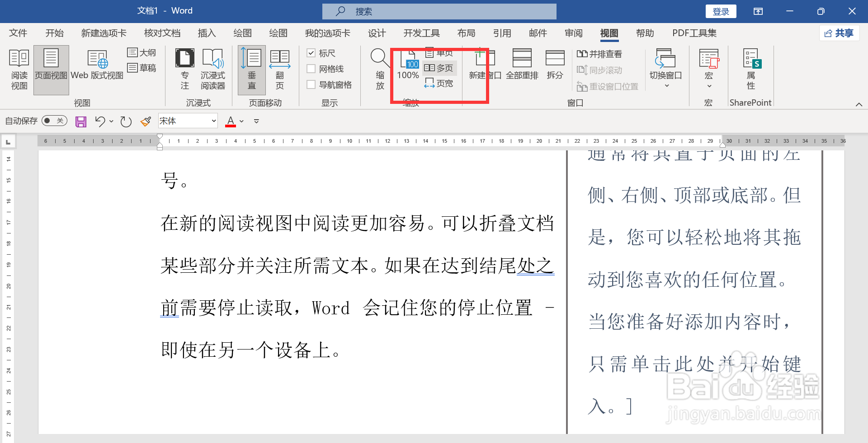The height and width of the screenshot is (443, 868).
Task: Open the Developer (开发工具) tab
Action: [x=421, y=33]
